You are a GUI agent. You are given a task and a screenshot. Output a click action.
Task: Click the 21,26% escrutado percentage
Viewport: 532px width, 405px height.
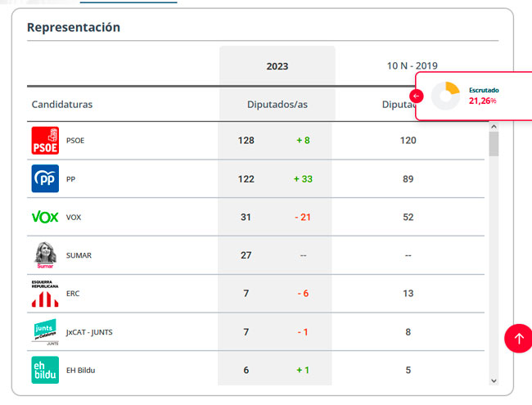point(482,101)
